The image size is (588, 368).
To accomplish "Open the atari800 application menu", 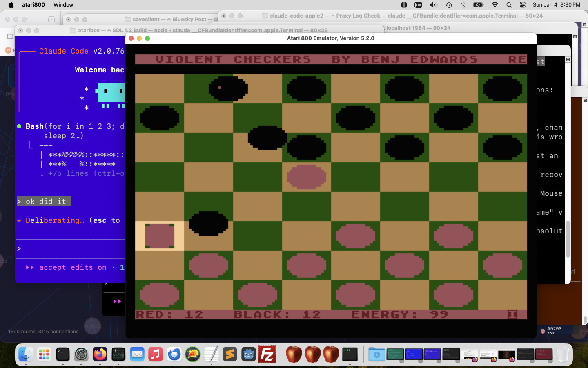I will tap(33, 5).
